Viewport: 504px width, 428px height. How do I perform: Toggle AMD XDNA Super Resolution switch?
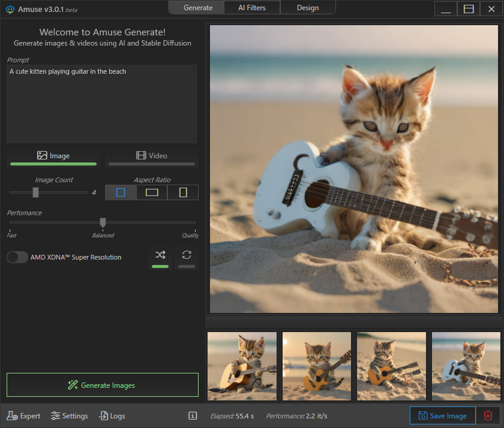point(17,257)
